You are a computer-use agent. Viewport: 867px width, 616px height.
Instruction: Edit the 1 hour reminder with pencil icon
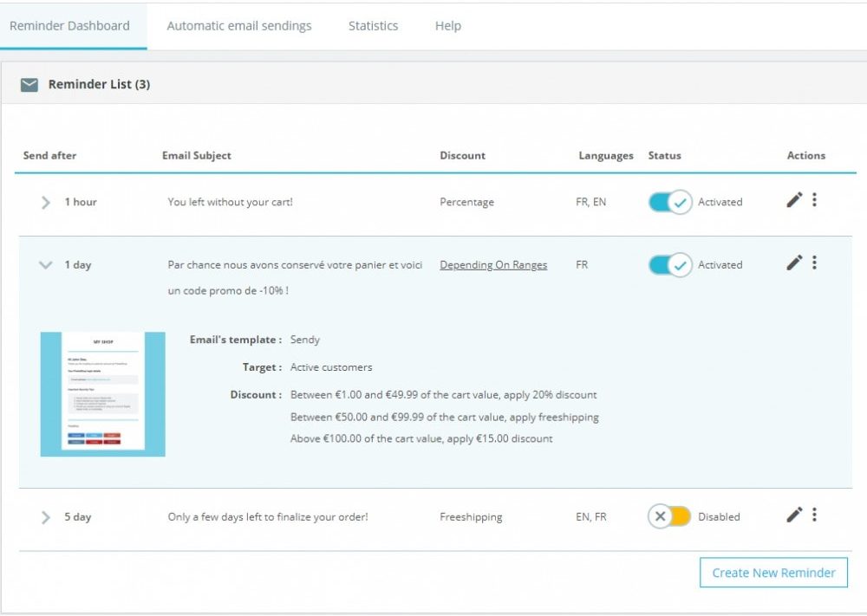[794, 201]
